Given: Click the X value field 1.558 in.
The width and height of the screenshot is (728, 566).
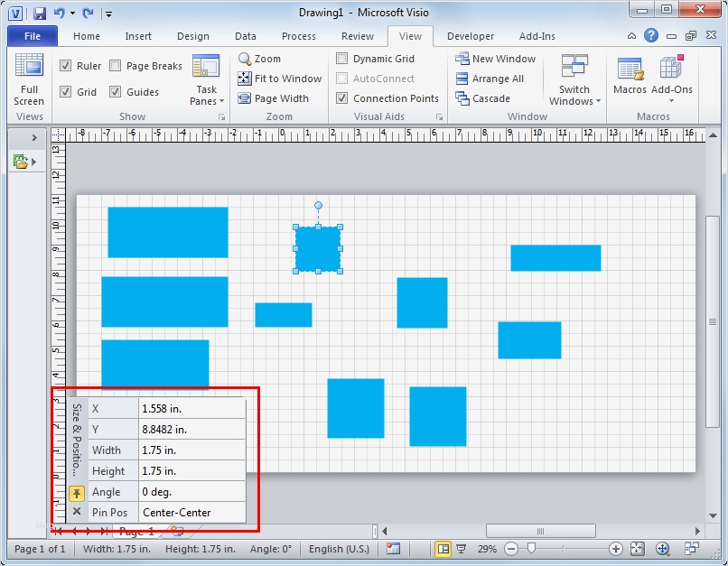Looking at the screenshot, I should (x=191, y=408).
